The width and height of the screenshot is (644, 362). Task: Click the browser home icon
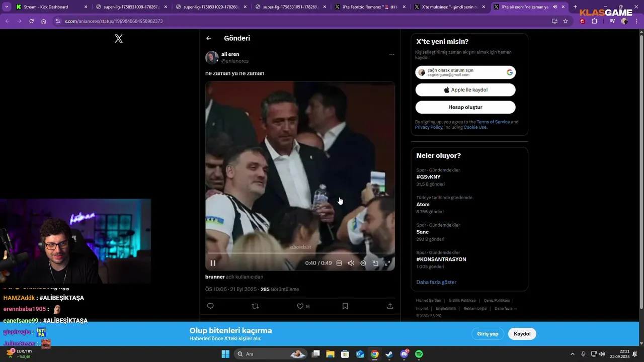point(43,21)
